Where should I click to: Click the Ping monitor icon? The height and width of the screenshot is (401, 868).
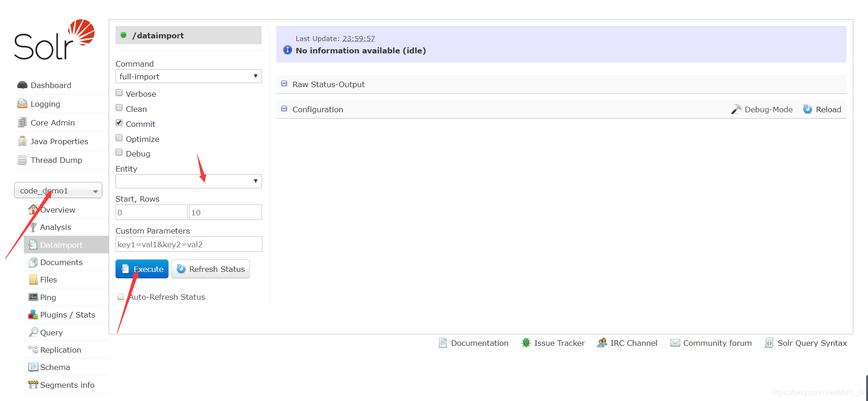click(33, 297)
